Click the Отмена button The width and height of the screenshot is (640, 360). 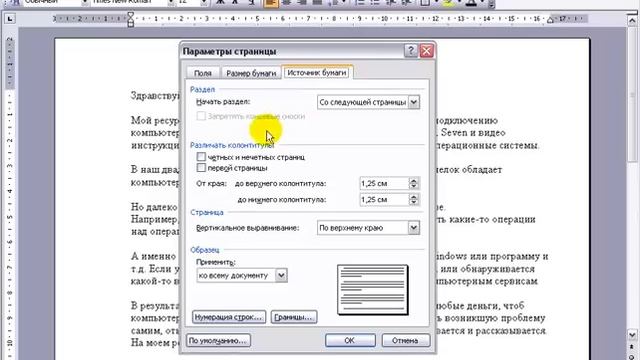tap(405, 340)
